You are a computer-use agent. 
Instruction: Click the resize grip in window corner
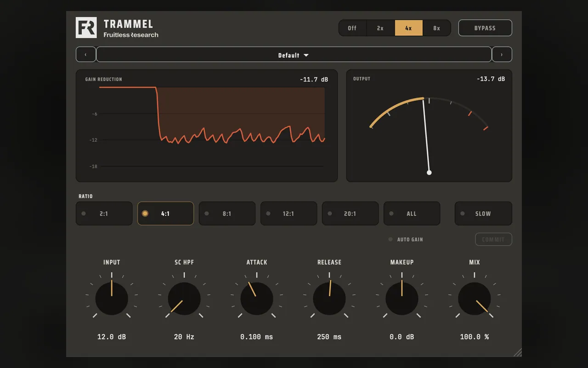point(517,352)
